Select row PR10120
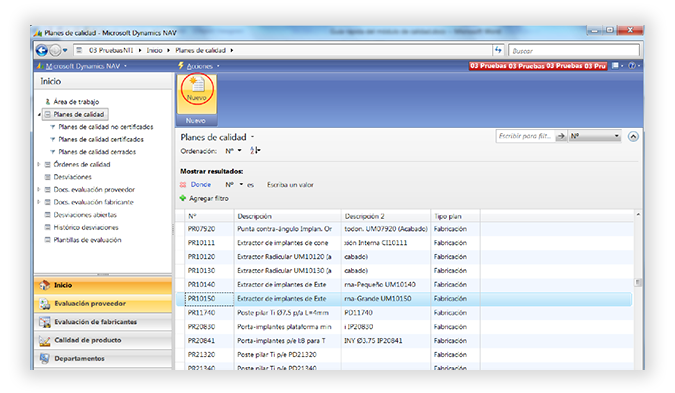Image resolution: width=675 pixels, height=393 pixels. (x=404, y=257)
